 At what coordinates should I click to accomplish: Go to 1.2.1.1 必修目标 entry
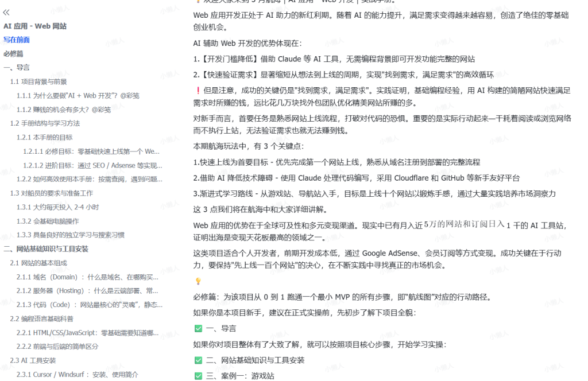tap(91, 151)
